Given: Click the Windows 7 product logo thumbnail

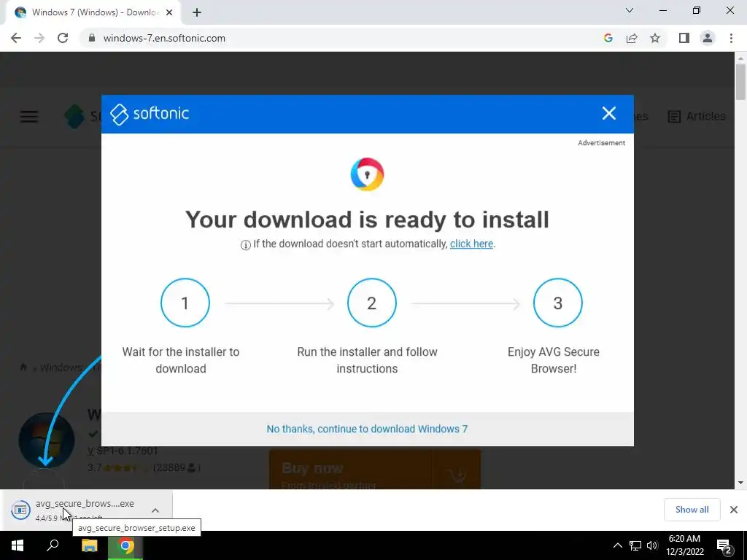Looking at the screenshot, I should (x=46, y=440).
